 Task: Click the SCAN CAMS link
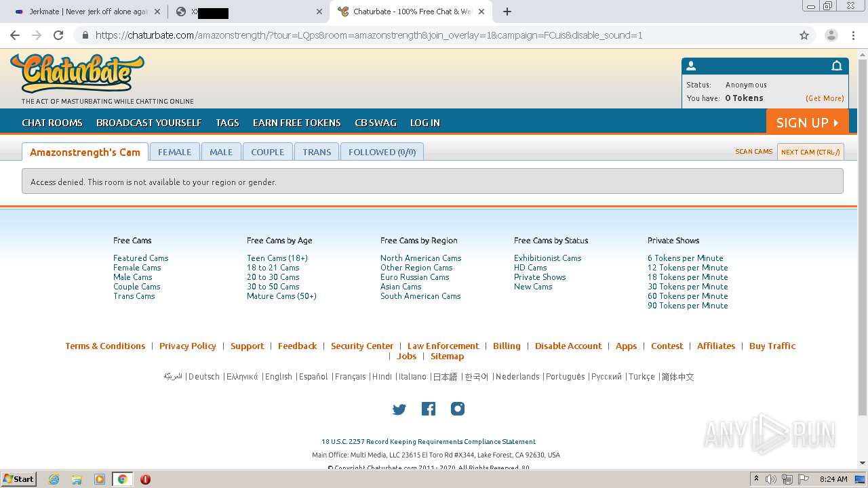coord(754,152)
